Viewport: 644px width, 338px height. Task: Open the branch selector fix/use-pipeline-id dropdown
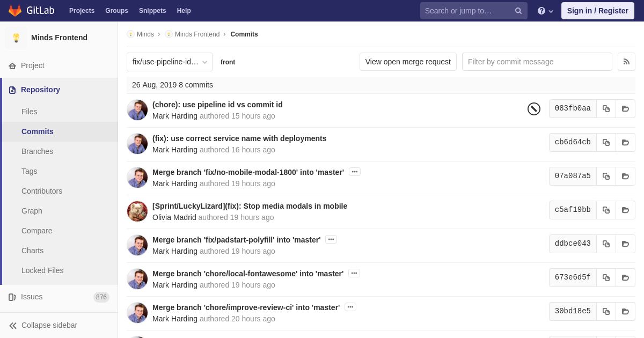point(170,62)
